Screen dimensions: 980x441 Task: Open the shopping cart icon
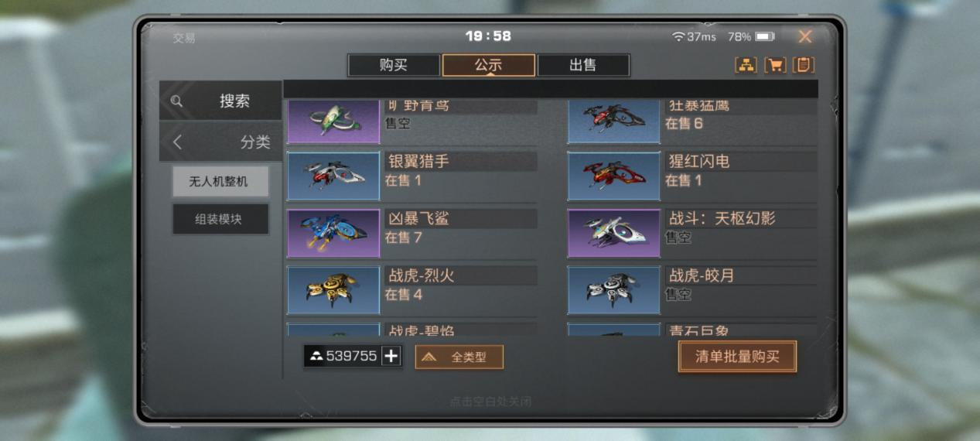point(775,65)
